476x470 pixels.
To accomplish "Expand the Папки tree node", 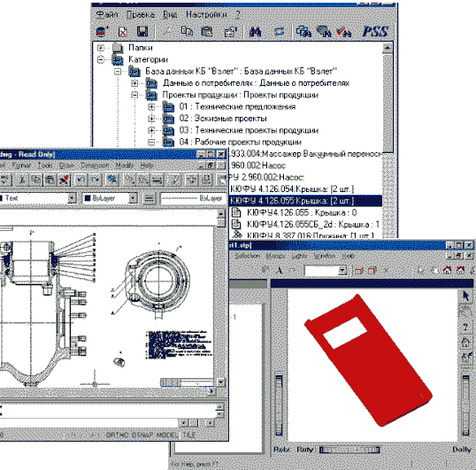I will coord(101,48).
